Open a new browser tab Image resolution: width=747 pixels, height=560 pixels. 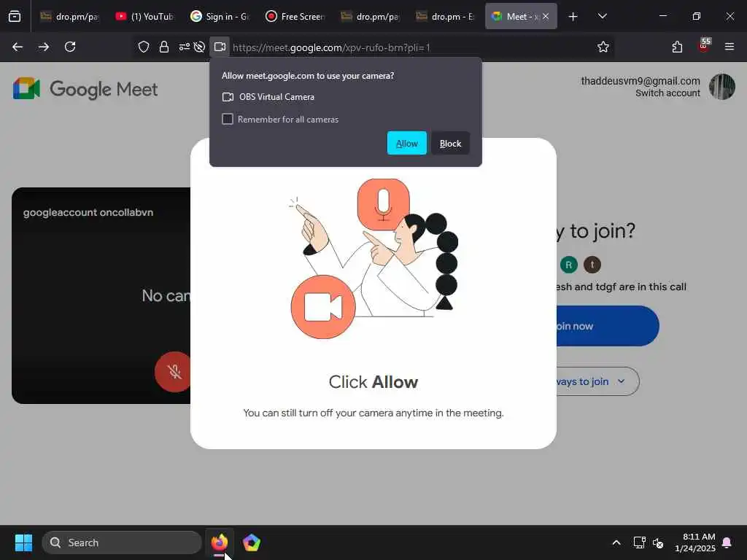point(573,16)
